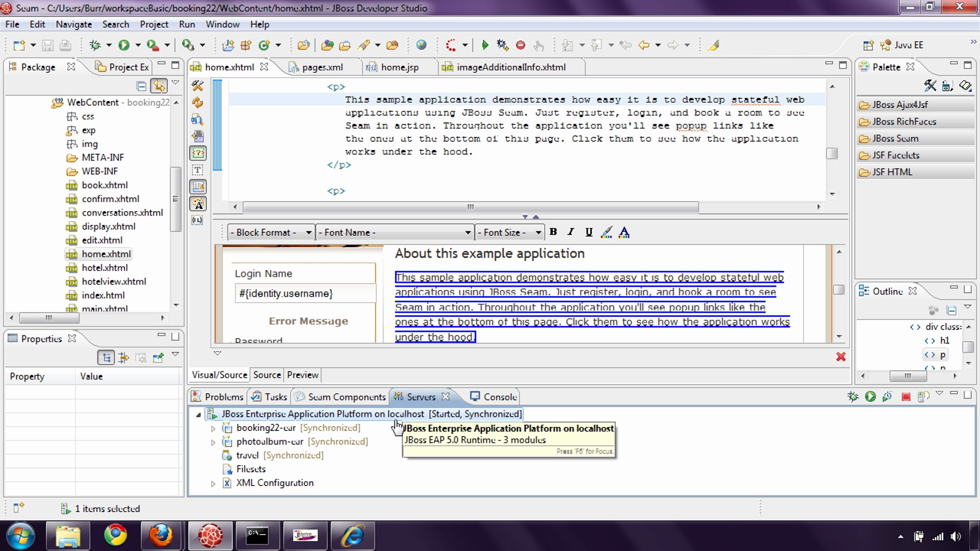980x551 pixels.
Task: Click the Open Perspective icon
Action: (869, 45)
